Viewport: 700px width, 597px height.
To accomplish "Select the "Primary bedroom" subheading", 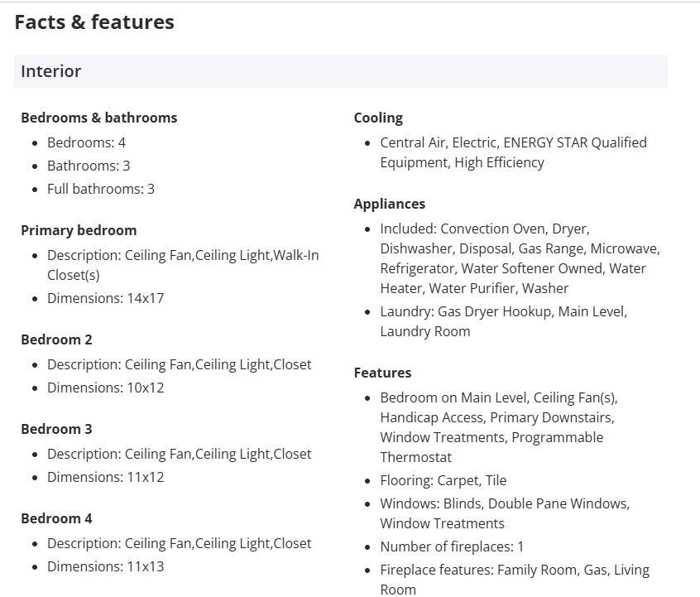I will 79,230.
